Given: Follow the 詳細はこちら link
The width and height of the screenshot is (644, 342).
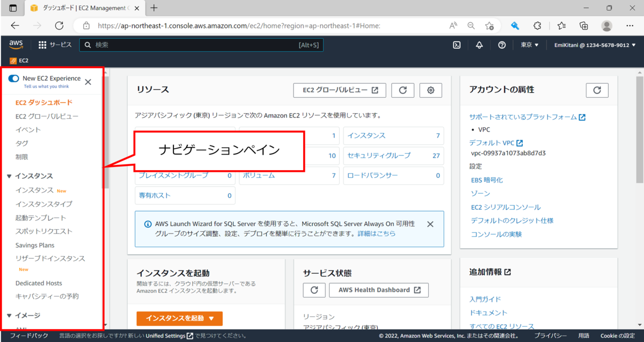Looking at the screenshot, I should tap(377, 234).
